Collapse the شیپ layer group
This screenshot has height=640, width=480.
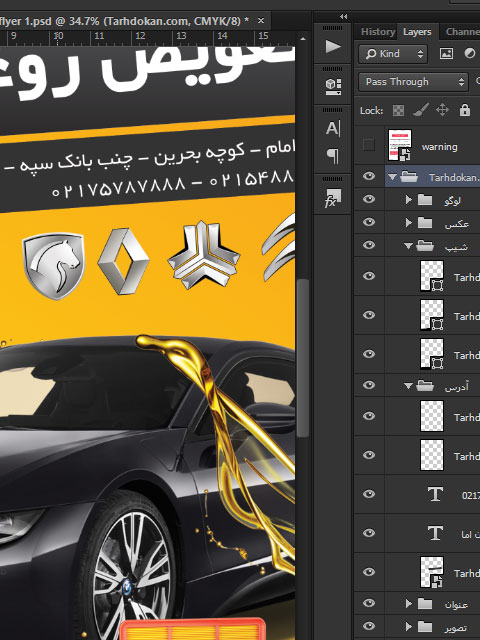(x=408, y=246)
